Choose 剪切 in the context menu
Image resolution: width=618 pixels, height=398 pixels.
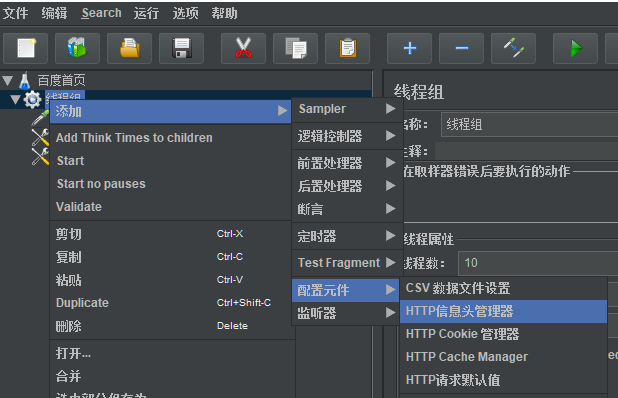click(171, 234)
